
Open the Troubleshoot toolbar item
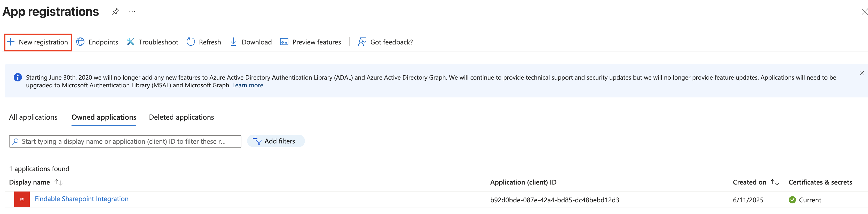coord(152,42)
